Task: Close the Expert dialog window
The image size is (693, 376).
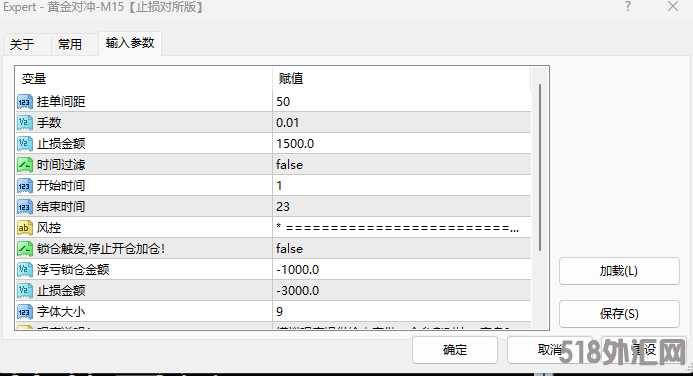Action: click(x=673, y=7)
